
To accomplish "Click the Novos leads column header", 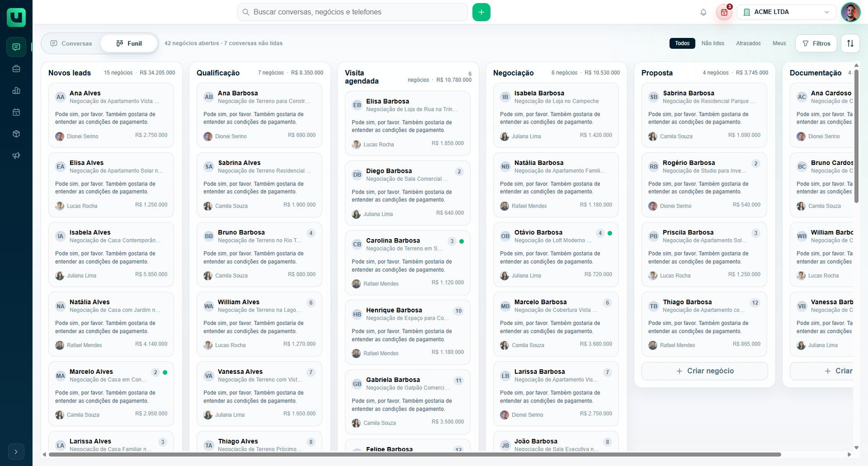I will click(69, 73).
